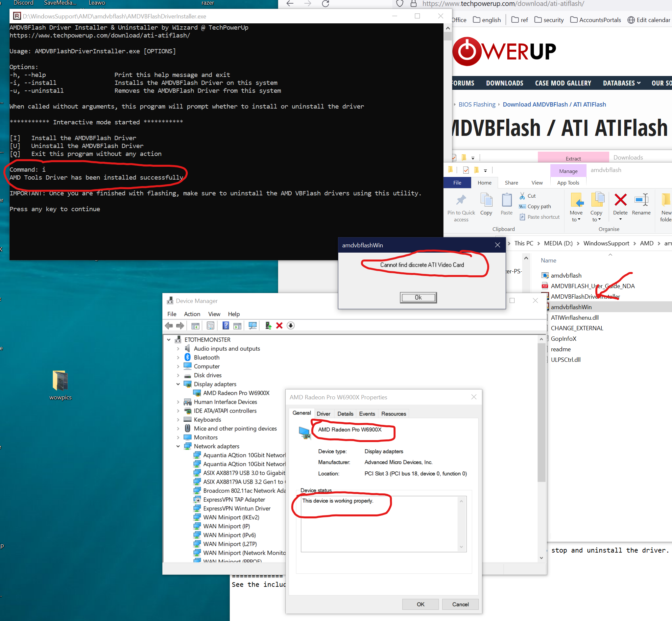Open the Share ribbon tab in Explorer
Screen dimensions: 672x621
coord(511,183)
